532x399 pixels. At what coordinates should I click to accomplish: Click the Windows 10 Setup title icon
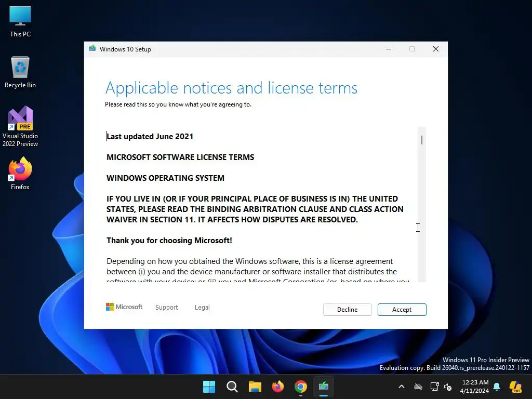92,48
